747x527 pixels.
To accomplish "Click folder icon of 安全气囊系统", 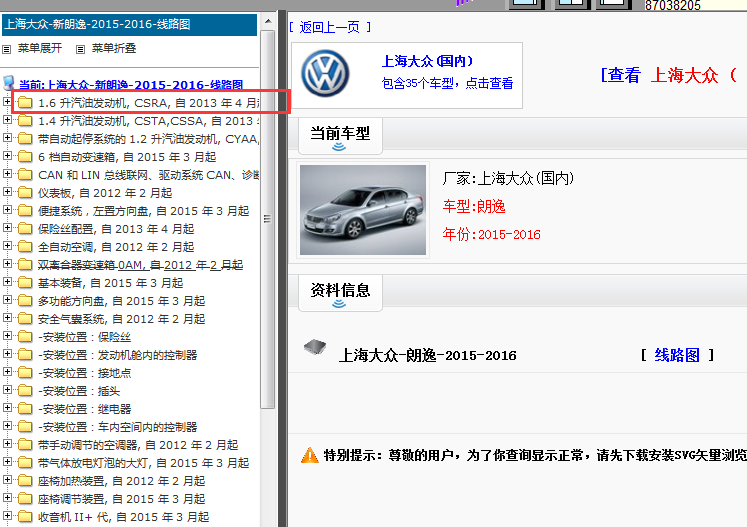I will 25,319.
